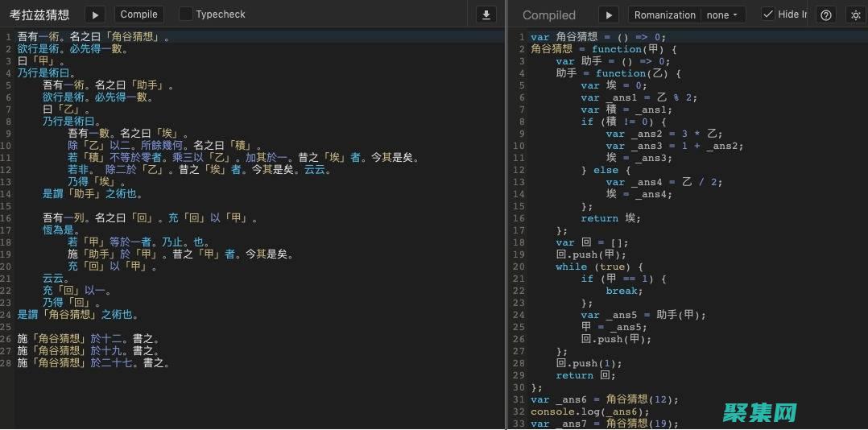This screenshot has width=868, height=430.
Task: Uncheck the Hide Imported checkbox
Action: (x=767, y=14)
